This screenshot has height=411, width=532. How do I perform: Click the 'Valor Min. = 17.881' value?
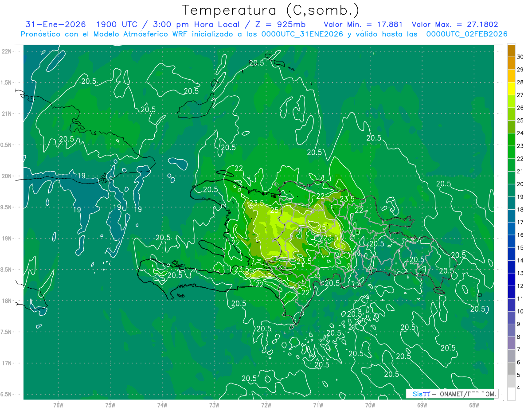coord(363,24)
